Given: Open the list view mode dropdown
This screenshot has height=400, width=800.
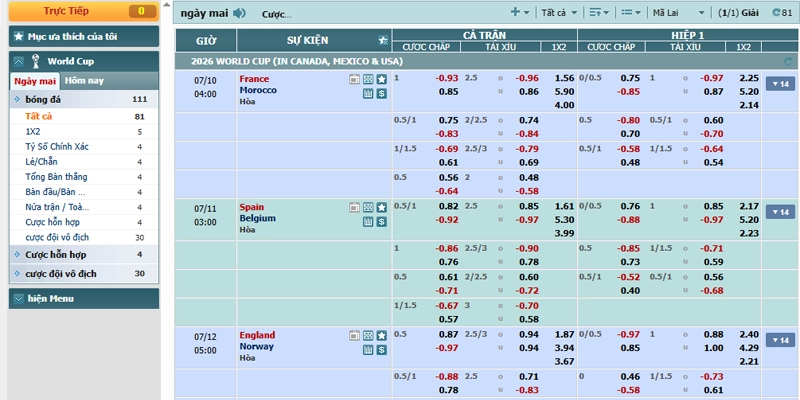Looking at the screenshot, I should [x=631, y=13].
